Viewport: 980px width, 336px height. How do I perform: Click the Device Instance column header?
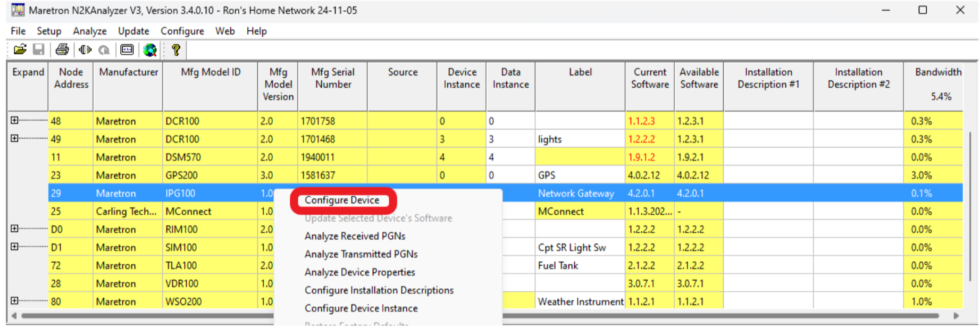(x=462, y=87)
